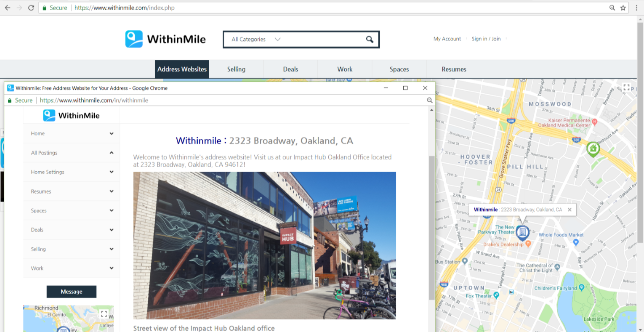Switch to the Deals nav tab
The width and height of the screenshot is (644, 332).
pos(290,69)
